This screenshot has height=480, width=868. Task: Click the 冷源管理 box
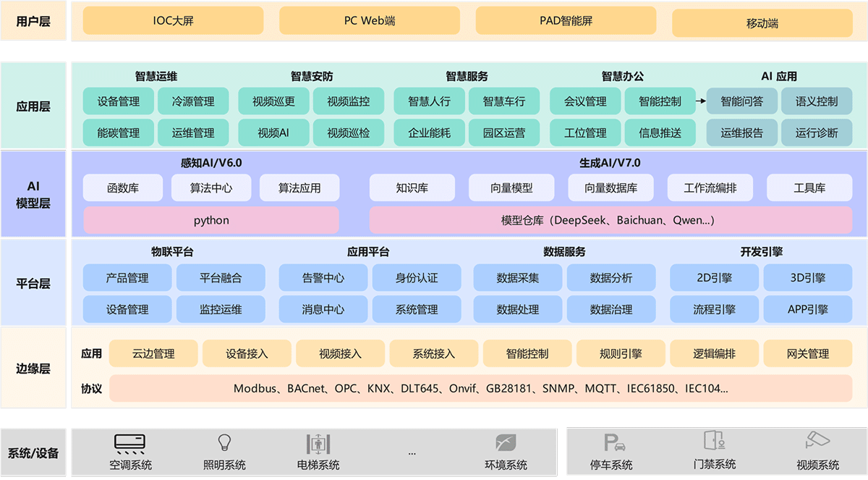click(x=193, y=101)
